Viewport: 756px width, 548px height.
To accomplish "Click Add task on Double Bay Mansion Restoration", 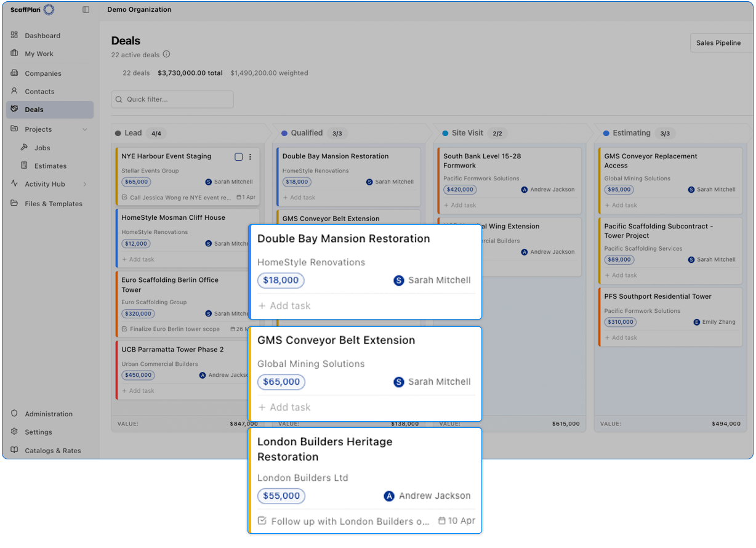I will tap(284, 305).
